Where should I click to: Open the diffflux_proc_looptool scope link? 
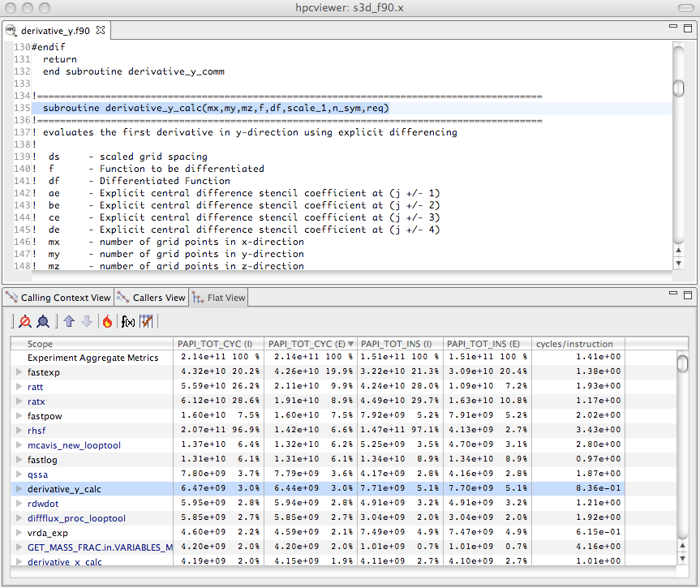click(x=76, y=518)
